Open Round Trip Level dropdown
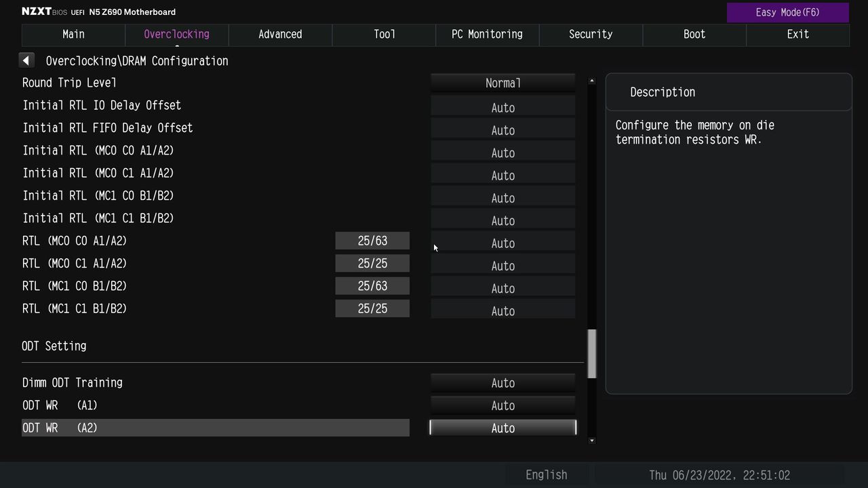Screen dimensions: 868x488 click(x=503, y=83)
